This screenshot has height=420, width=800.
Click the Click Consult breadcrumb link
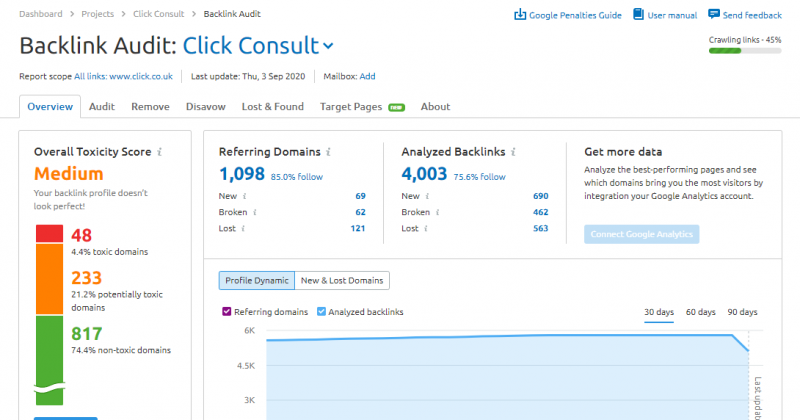click(x=158, y=14)
